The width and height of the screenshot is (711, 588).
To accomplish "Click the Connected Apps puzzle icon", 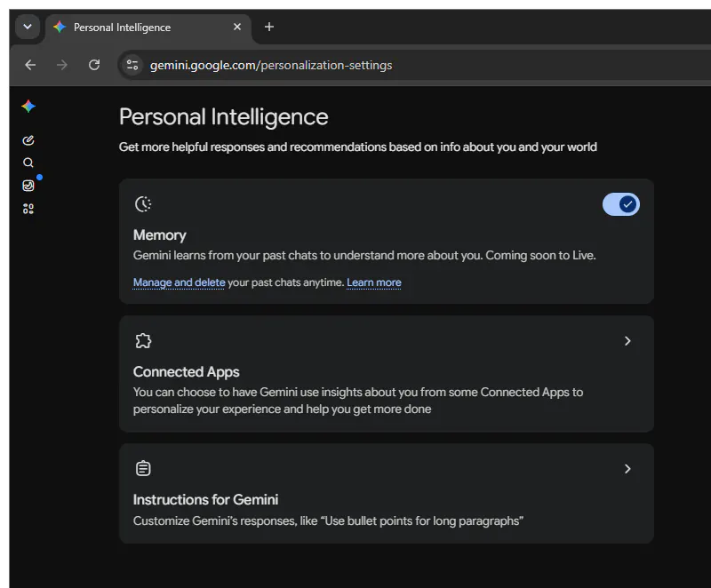I will (x=143, y=341).
